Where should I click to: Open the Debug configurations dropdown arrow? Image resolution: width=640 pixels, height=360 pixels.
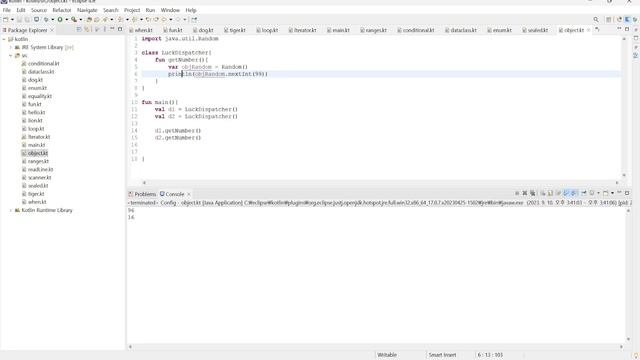(53, 20)
